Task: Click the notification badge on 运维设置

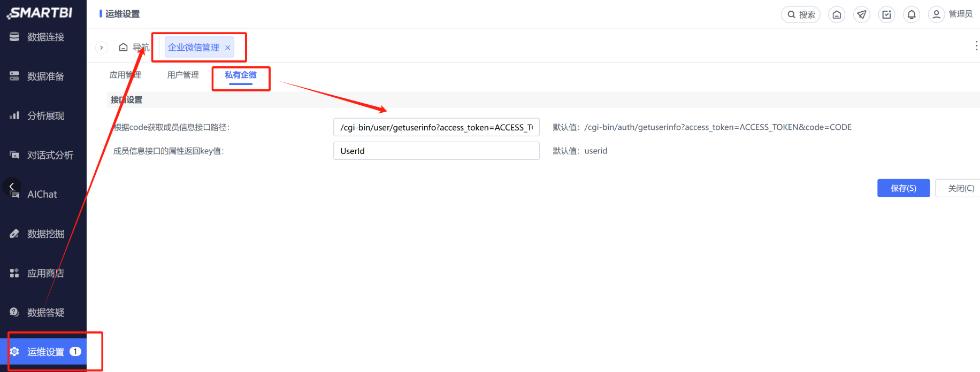Action: click(x=75, y=351)
